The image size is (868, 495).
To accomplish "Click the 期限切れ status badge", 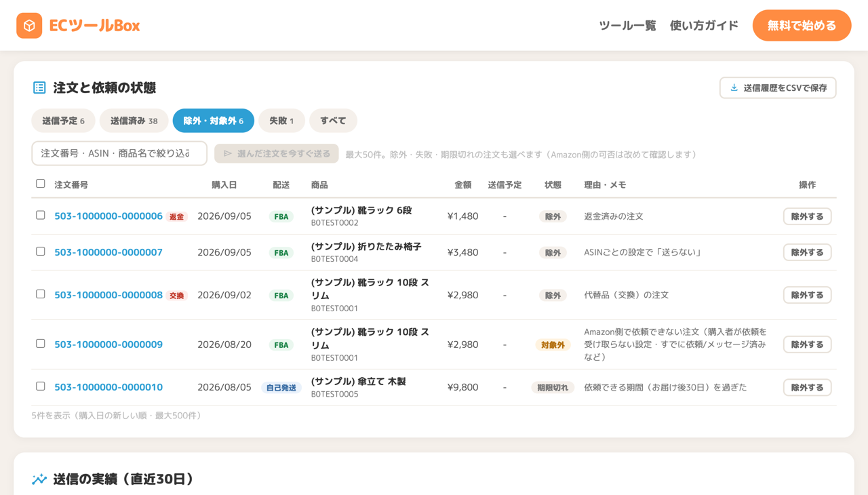I will pos(553,388).
